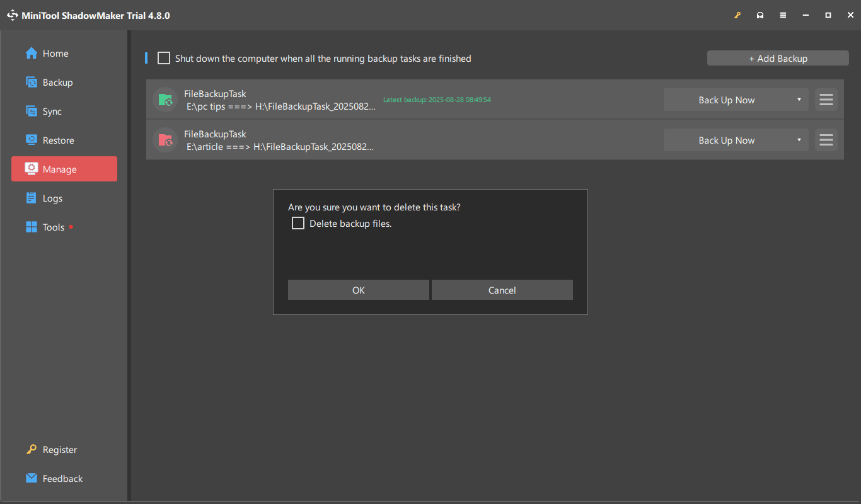Open the Backup section from the sidebar

coord(32,82)
